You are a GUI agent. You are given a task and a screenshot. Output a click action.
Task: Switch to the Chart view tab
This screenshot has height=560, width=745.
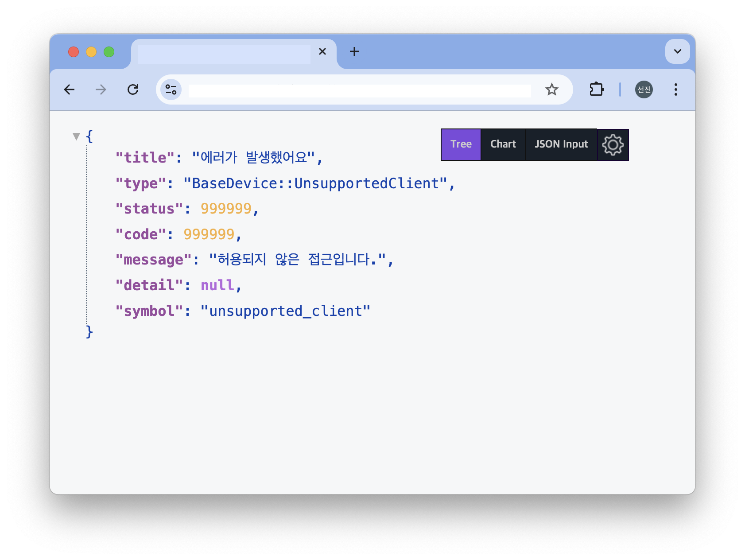pos(503,144)
